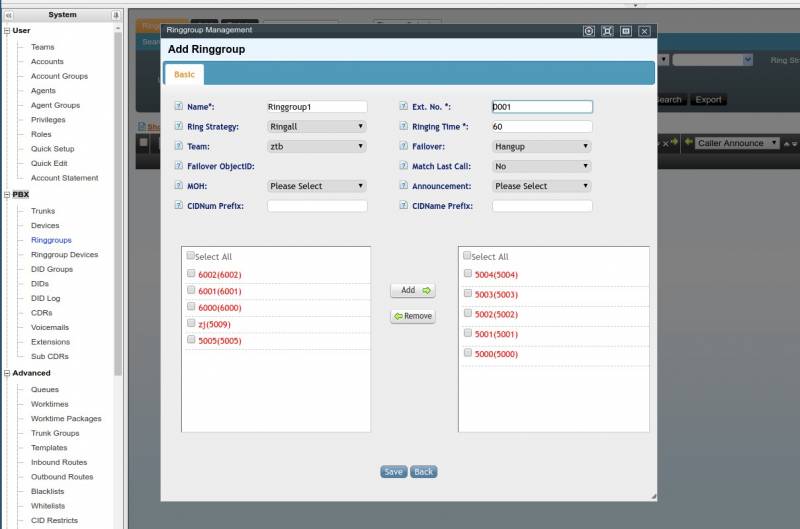Open Ringgroup Devices in the sidebar
Viewport: 800px width, 529px height.
click(x=64, y=255)
